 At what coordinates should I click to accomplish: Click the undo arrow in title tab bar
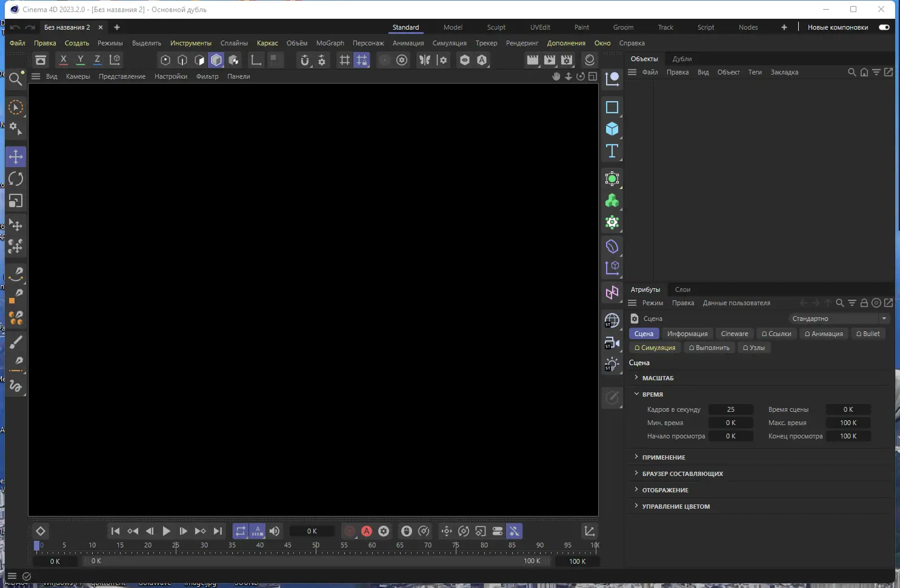[15, 27]
